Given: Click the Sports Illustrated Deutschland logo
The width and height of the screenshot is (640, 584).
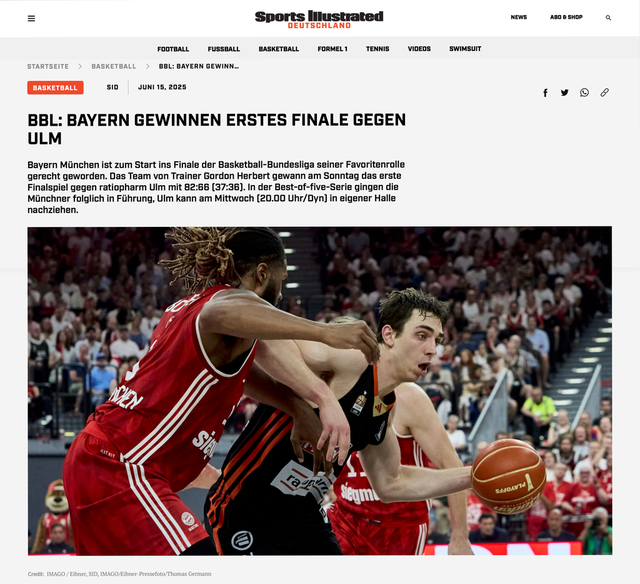Looking at the screenshot, I should (319, 18).
